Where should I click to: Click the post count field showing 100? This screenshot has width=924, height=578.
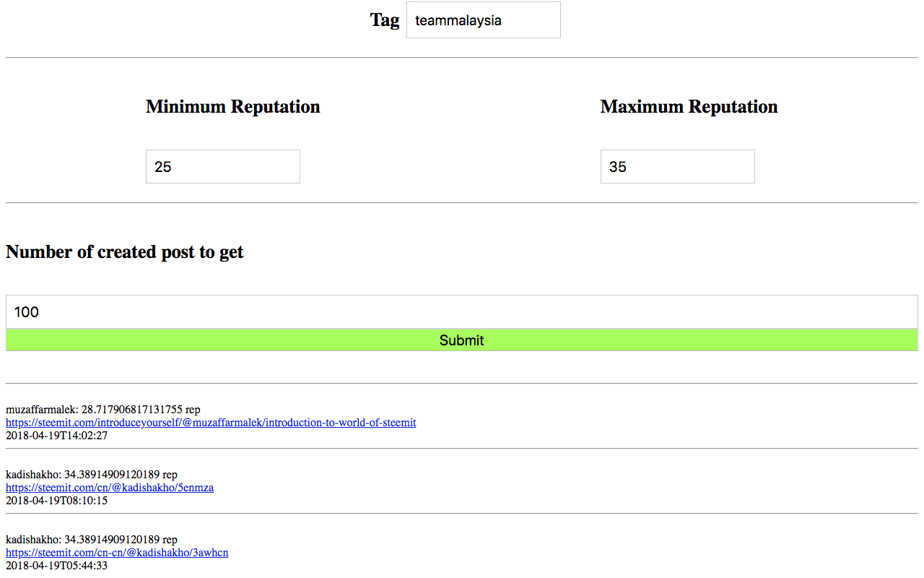(x=462, y=312)
